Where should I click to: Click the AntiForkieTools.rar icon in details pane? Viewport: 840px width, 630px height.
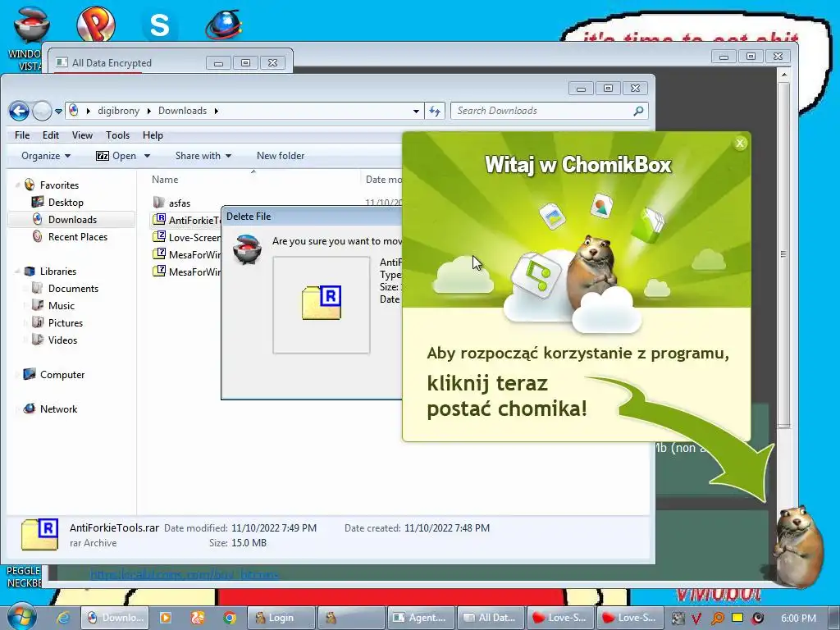(39, 534)
